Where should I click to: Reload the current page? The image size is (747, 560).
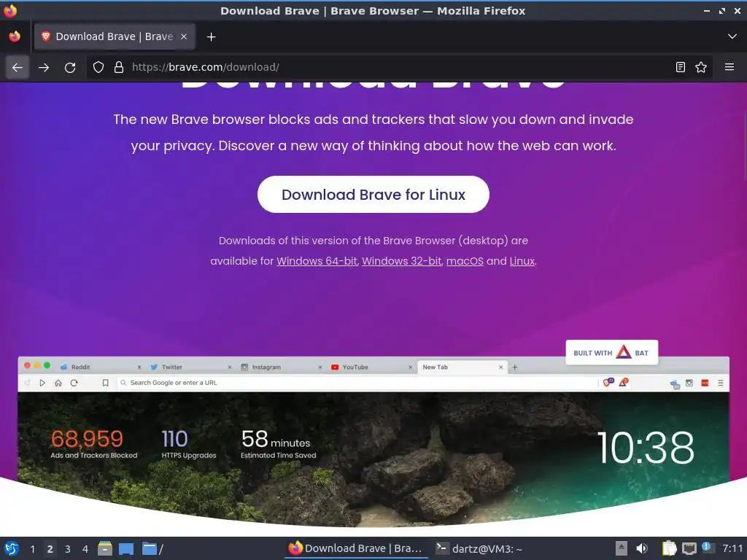click(x=70, y=67)
